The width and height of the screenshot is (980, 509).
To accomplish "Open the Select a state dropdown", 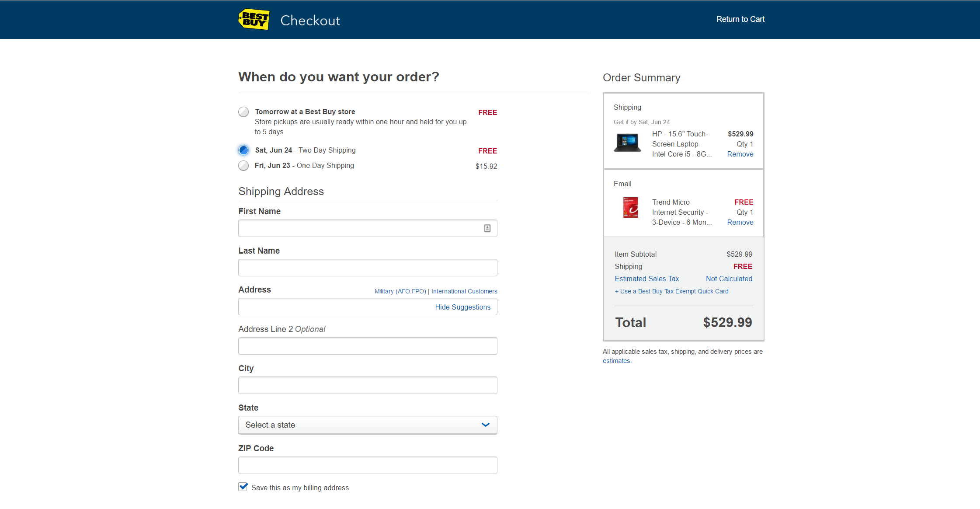I will pos(368,425).
